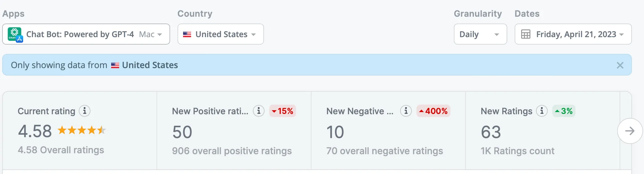The width and height of the screenshot is (644, 174).
Task: Open the Country dropdown showing United States
Action: click(x=220, y=34)
